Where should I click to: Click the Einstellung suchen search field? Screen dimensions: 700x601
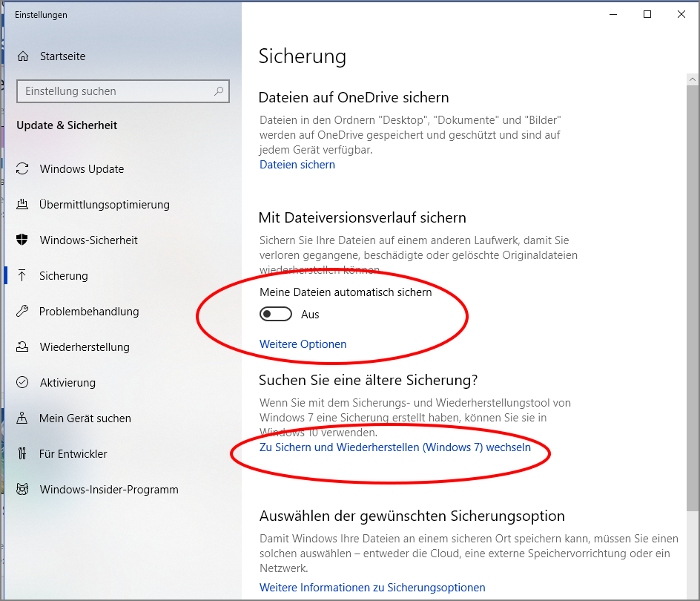click(x=123, y=91)
